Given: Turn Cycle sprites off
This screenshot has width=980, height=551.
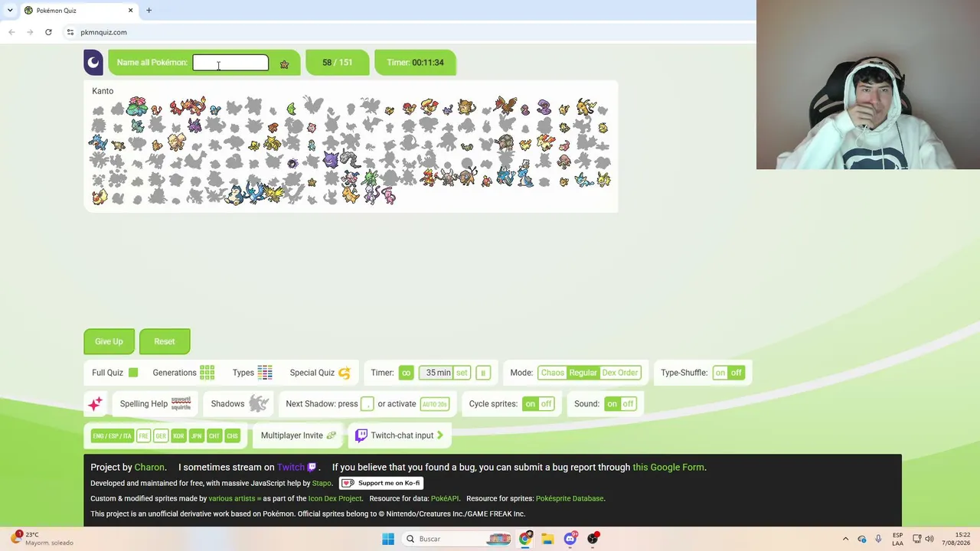Looking at the screenshot, I should coord(546,404).
